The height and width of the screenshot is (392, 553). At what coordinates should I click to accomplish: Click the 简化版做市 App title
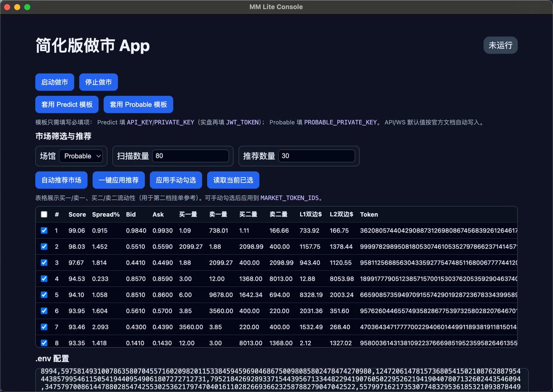pyautogui.click(x=93, y=46)
